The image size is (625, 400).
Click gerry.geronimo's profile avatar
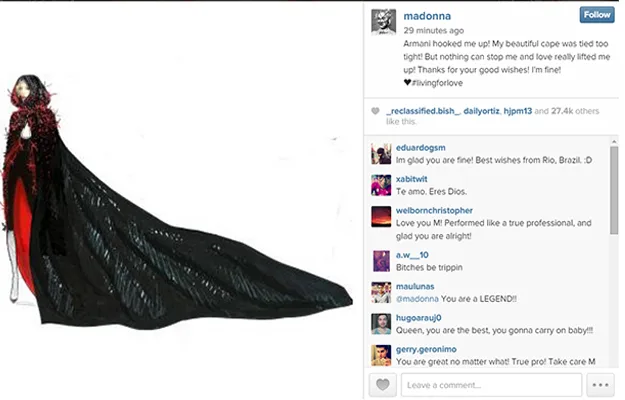point(381,355)
